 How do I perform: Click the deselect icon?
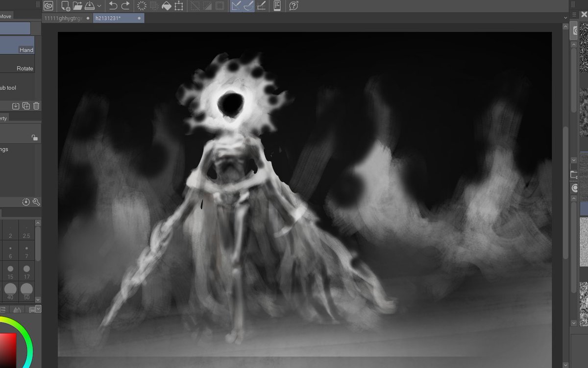[195, 6]
